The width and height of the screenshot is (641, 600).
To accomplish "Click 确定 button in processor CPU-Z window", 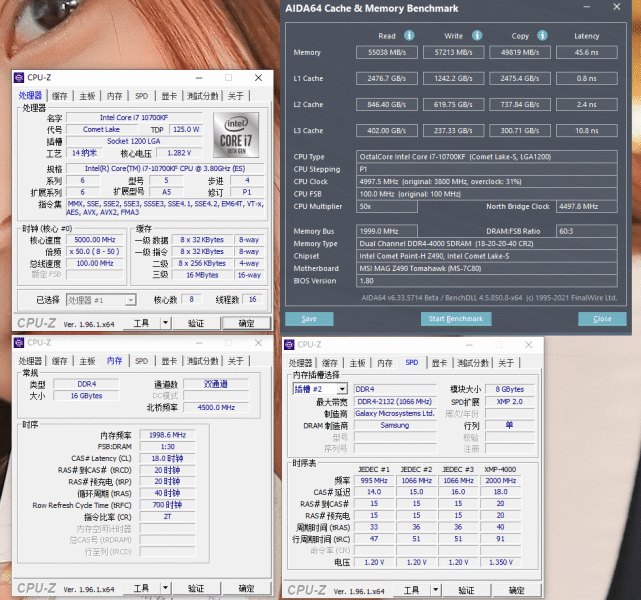I will pos(246,323).
